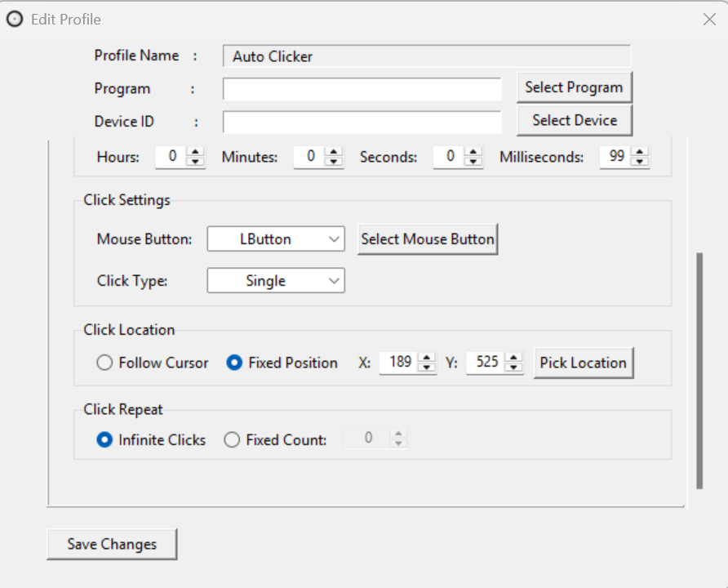Screen dimensions: 728x588
Task: Click inside the Hours value box
Action: point(171,157)
